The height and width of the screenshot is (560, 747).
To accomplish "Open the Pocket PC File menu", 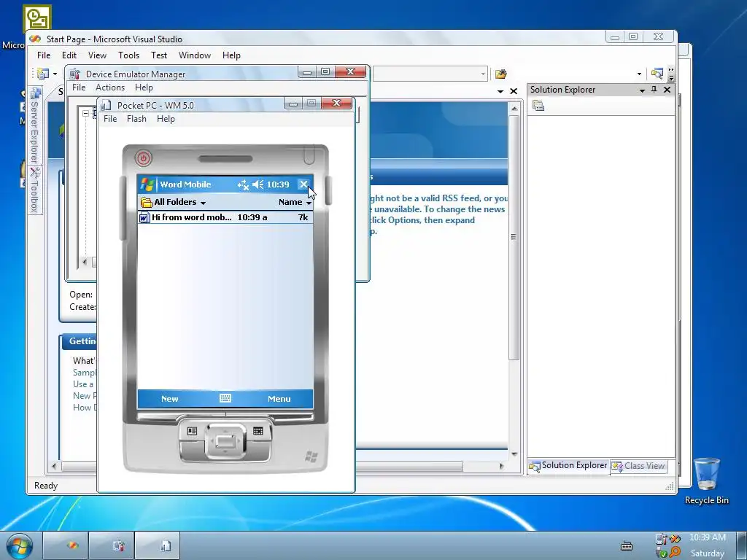I will [110, 119].
